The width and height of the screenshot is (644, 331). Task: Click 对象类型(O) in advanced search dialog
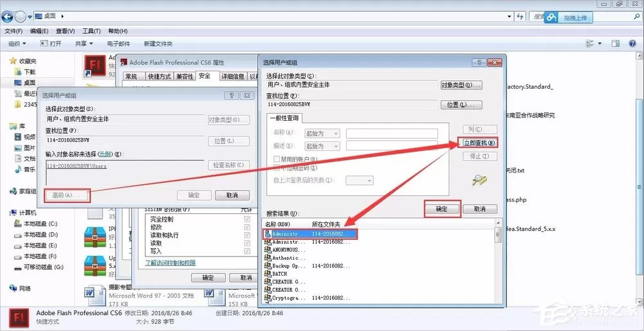461,85
